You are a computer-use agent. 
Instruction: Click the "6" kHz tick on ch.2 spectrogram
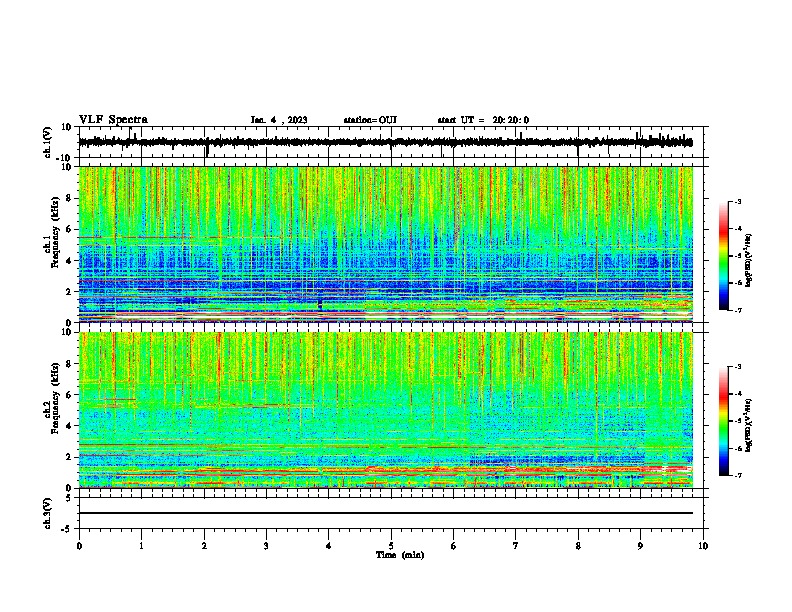click(70, 395)
